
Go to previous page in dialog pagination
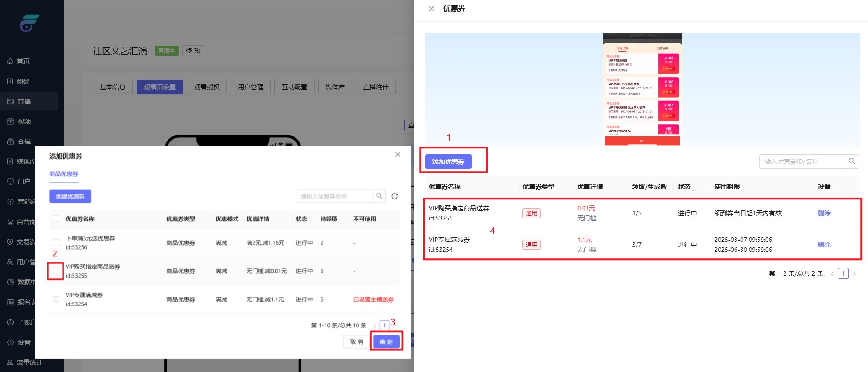[x=374, y=325]
